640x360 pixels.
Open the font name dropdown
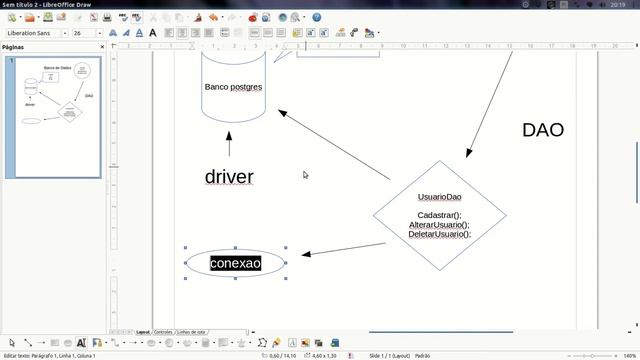point(65,33)
